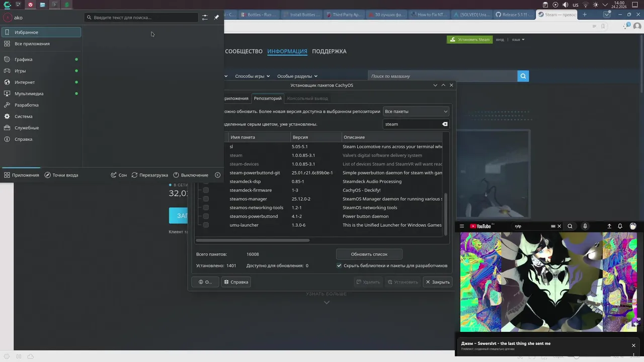Viewport: 644px width, 362px height.
Task: Click the ako user avatar
Action: click(x=8, y=17)
